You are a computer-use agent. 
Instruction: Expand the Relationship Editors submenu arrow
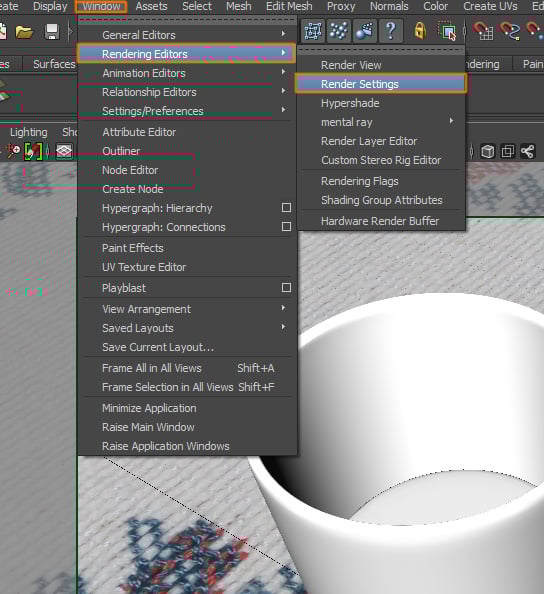tap(283, 91)
